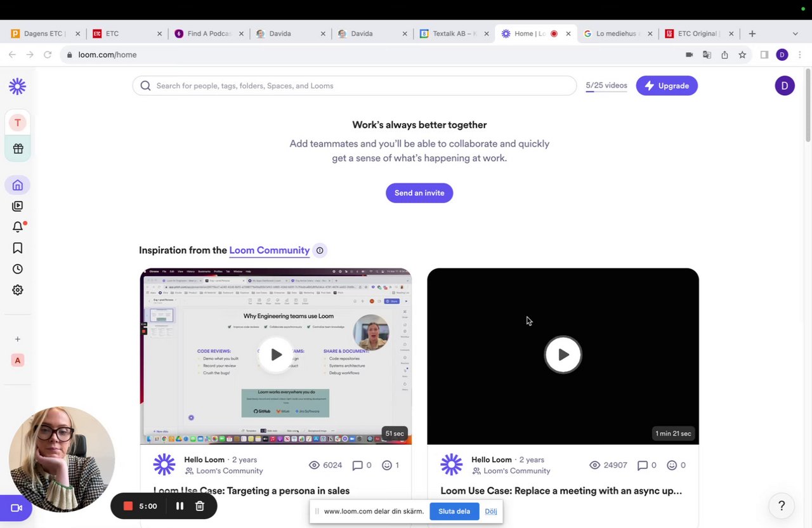Open Loom Use Case: Replace a meeting title

point(561,491)
